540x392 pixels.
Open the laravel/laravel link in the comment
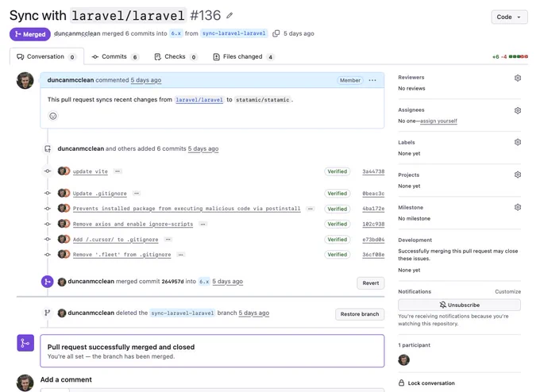(199, 100)
